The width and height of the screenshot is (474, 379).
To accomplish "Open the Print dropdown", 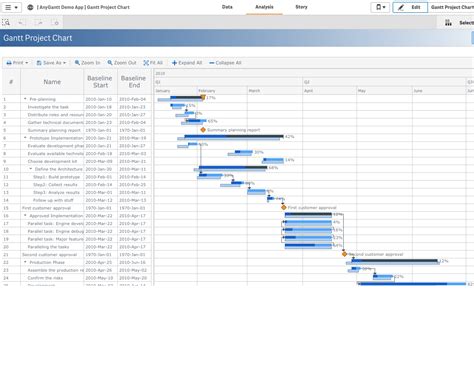I will pyautogui.click(x=17, y=63).
